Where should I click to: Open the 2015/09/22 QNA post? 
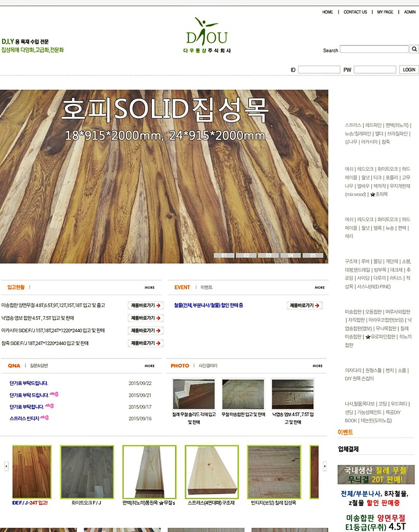coord(29,383)
